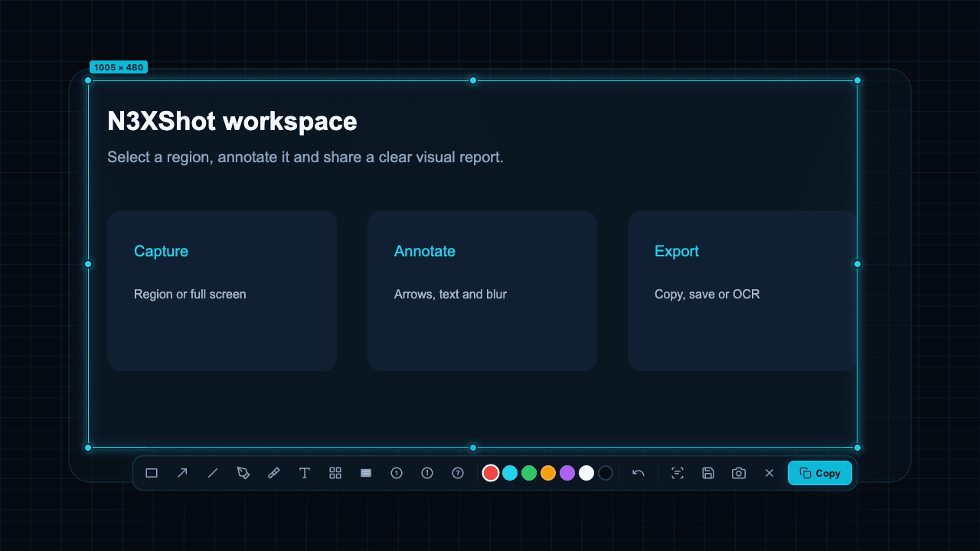
Task: Pick the red color swatch
Action: tap(491, 473)
